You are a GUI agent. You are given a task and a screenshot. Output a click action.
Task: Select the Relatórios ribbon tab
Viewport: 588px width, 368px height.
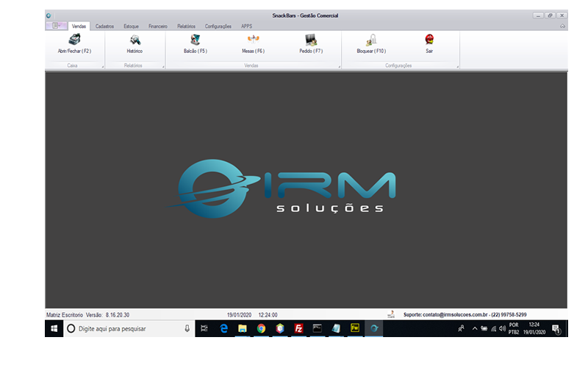coord(187,26)
